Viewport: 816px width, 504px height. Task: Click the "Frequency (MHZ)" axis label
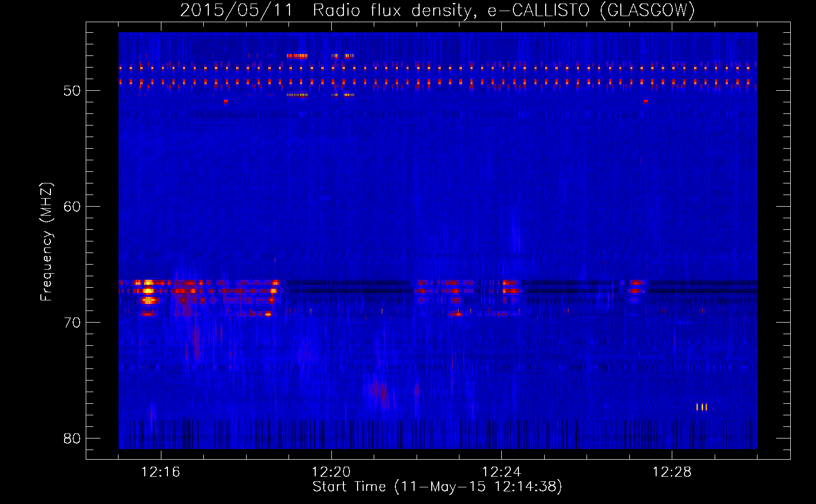pyautogui.click(x=46, y=241)
